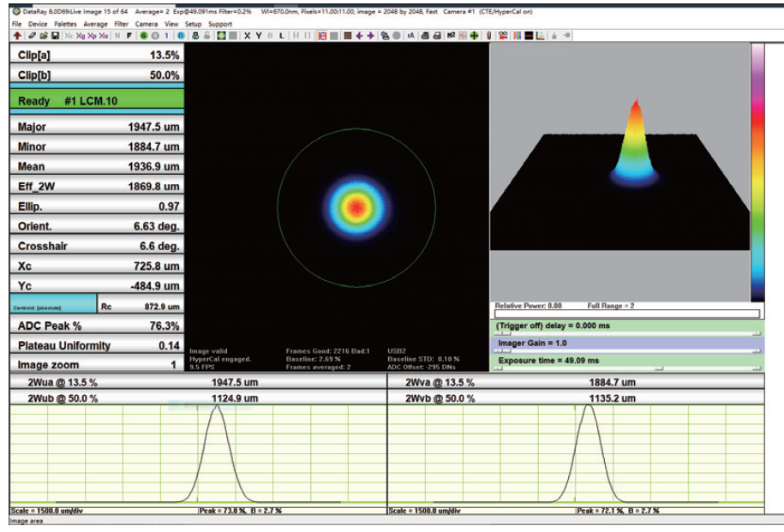Open the Filter dropdown menu

click(121, 24)
